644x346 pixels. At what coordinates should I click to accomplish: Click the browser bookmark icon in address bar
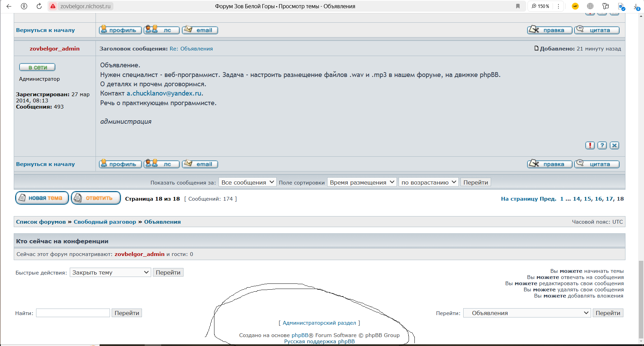tap(518, 6)
